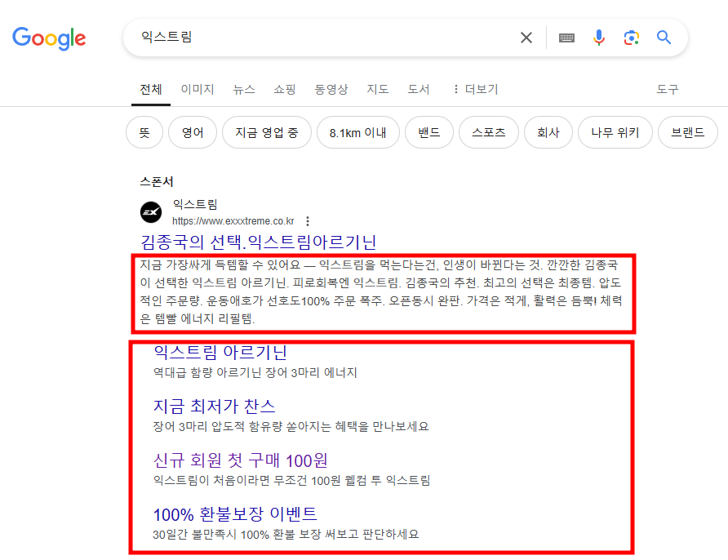Open the on-screen keyboard icon
This screenshot has width=728, height=560.
click(566, 38)
